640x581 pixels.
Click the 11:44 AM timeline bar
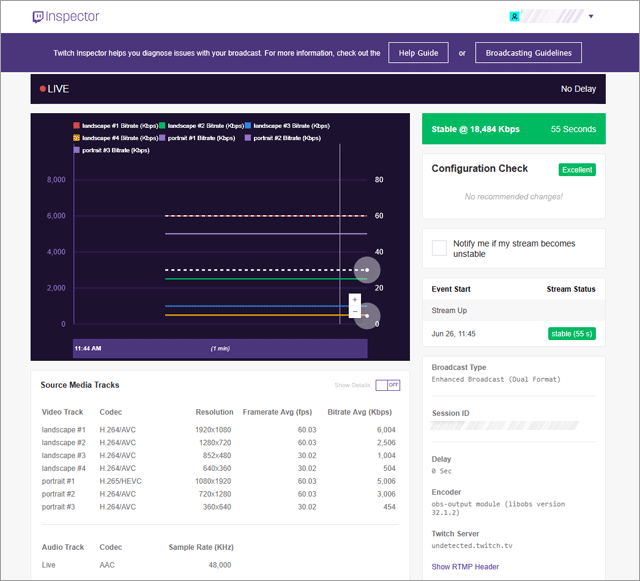(220, 348)
